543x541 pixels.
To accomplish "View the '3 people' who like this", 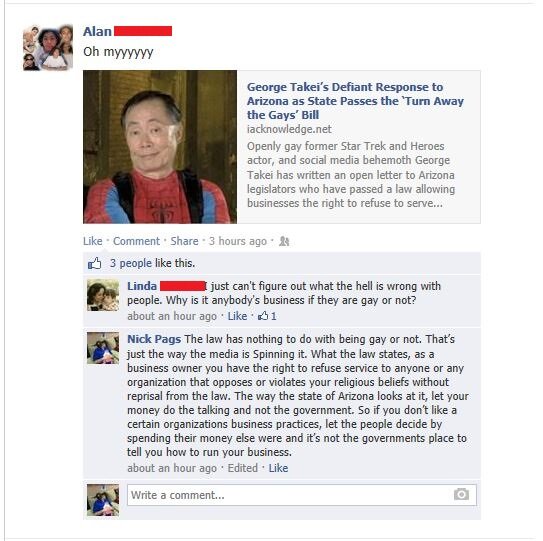I will (131, 263).
